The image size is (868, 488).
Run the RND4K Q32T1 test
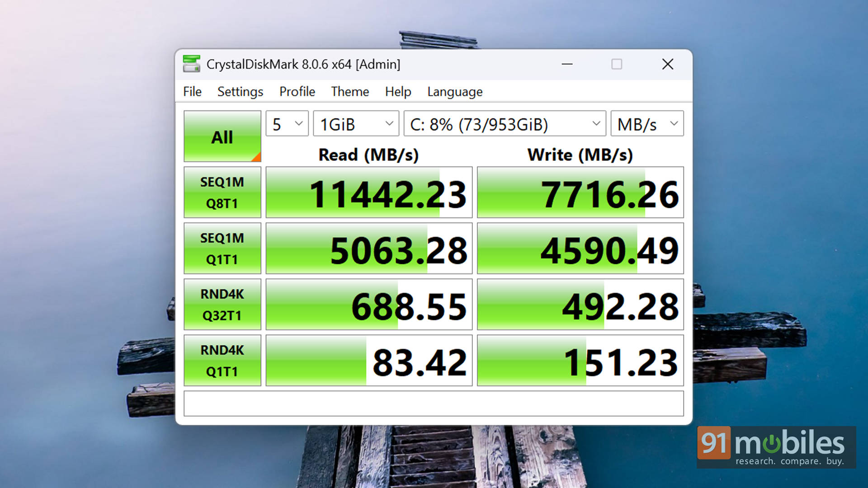pyautogui.click(x=222, y=305)
